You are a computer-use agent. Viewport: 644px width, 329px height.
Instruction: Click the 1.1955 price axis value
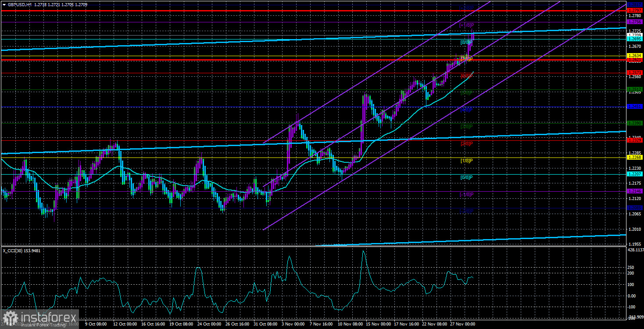tap(635, 244)
